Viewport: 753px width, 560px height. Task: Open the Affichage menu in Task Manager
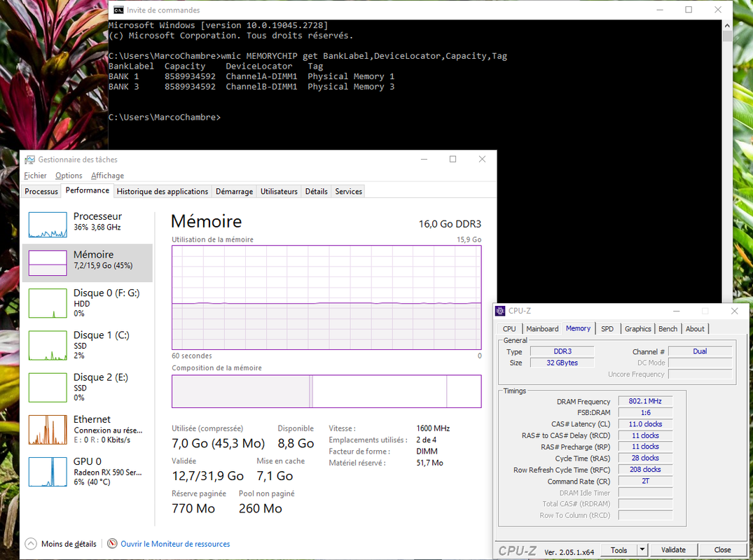[108, 176]
